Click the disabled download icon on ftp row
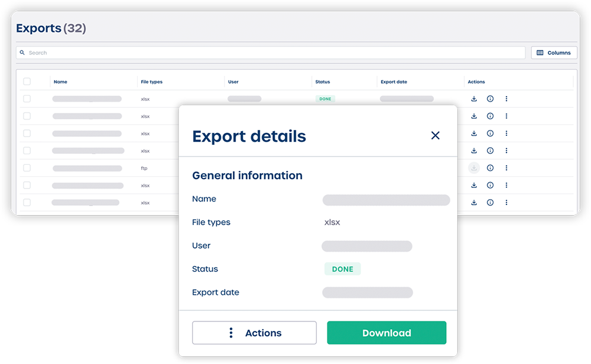 pos(474,168)
